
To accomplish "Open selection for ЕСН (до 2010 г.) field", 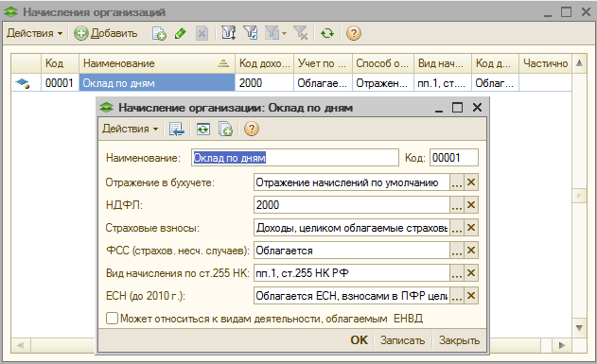I will [x=457, y=296].
